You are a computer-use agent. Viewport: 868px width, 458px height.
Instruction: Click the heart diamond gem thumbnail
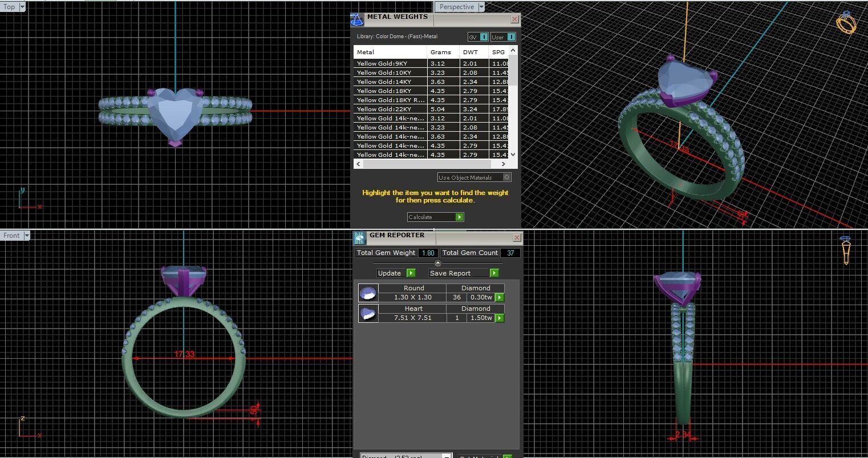[x=368, y=314]
